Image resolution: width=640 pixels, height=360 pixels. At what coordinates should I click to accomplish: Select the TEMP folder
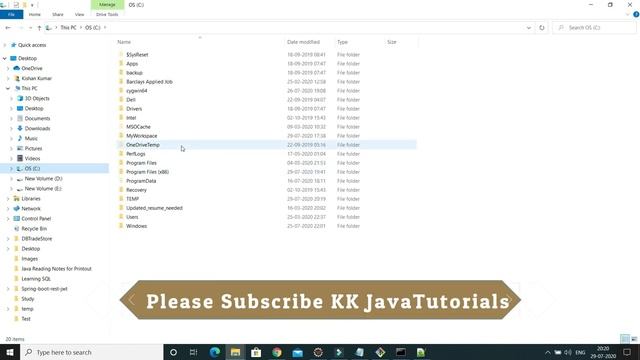click(x=132, y=199)
